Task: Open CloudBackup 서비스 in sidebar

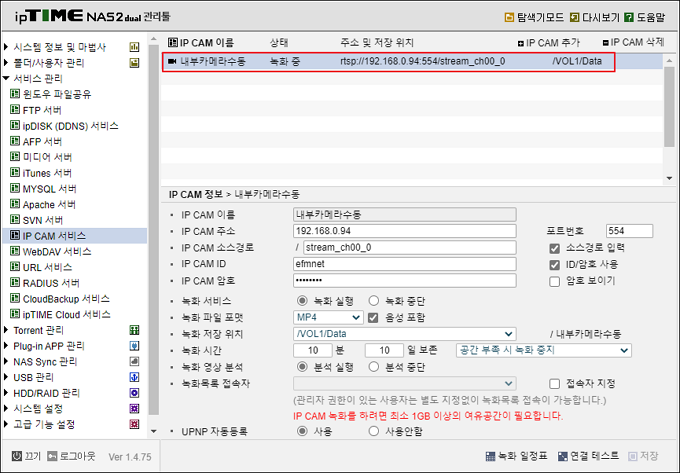Action: 66,299
